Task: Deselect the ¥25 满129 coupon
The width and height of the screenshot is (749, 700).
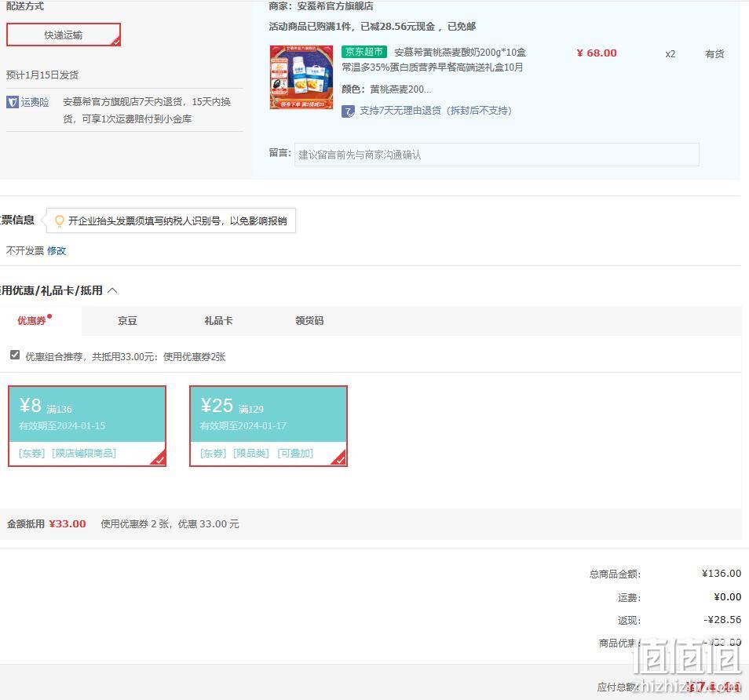Action: 269,426
